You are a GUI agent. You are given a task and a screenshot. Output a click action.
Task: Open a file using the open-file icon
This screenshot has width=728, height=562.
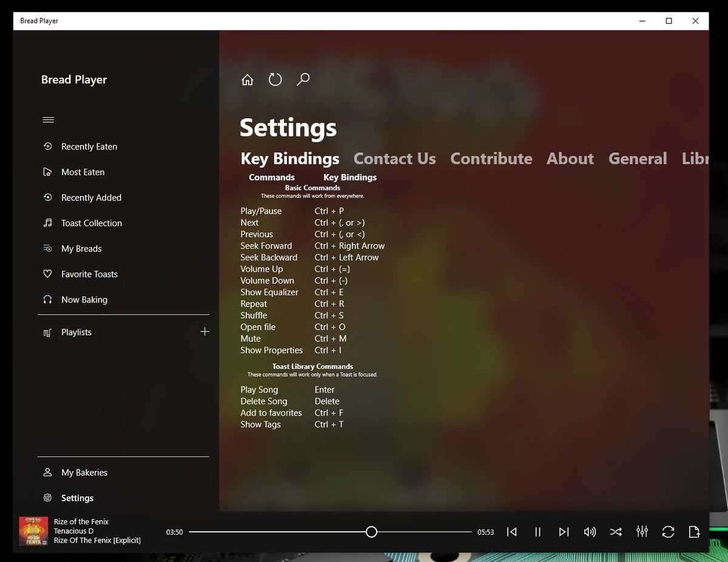point(694,532)
